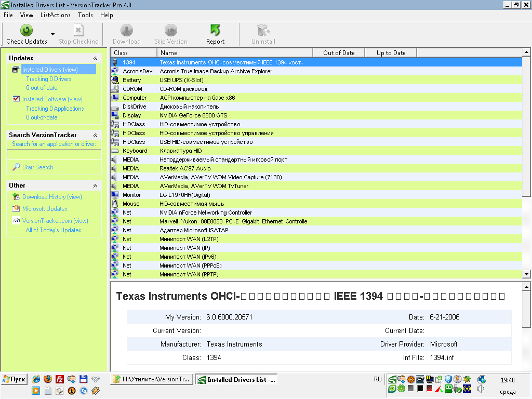Select NVIDIA nForce Networking Controller row

tap(316, 212)
